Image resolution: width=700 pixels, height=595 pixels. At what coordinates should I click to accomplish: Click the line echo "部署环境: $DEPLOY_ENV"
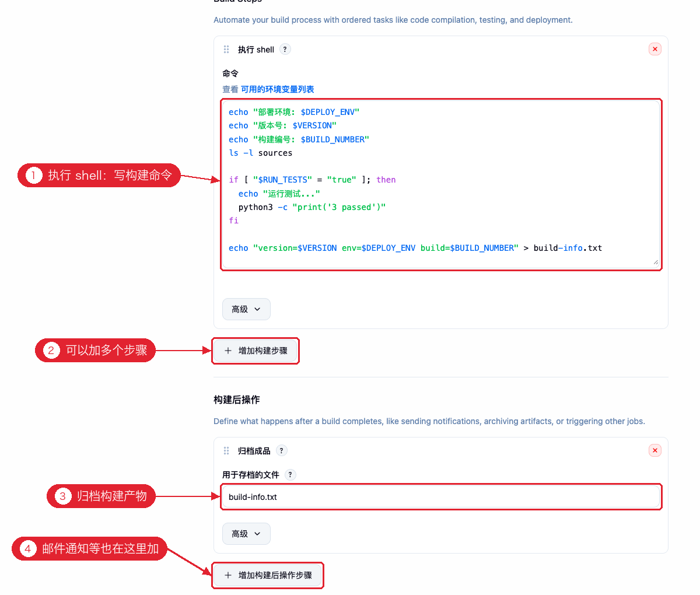click(294, 112)
